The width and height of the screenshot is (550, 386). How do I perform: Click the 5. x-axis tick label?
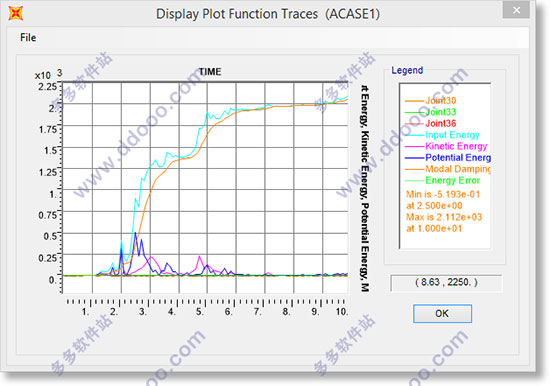click(200, 311)
